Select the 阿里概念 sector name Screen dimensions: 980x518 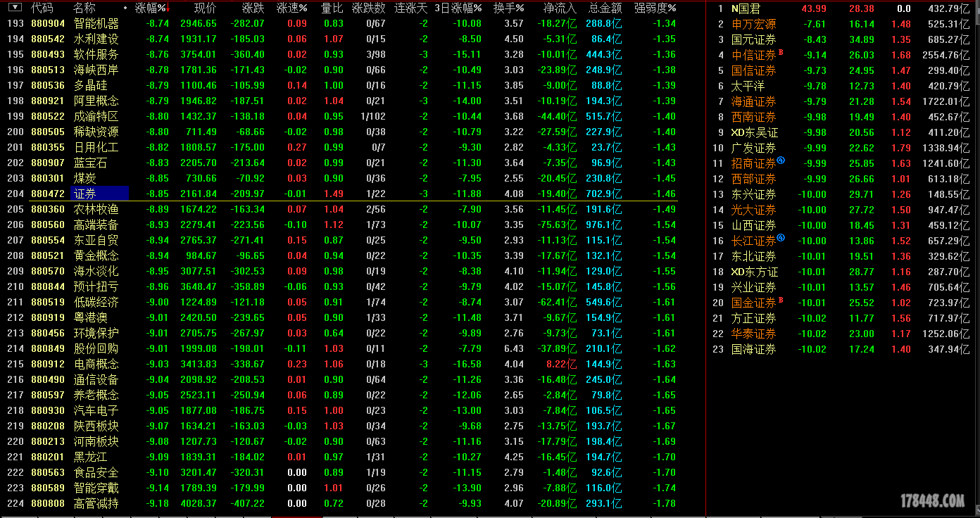pyautogui.click(x=96, y=101)
